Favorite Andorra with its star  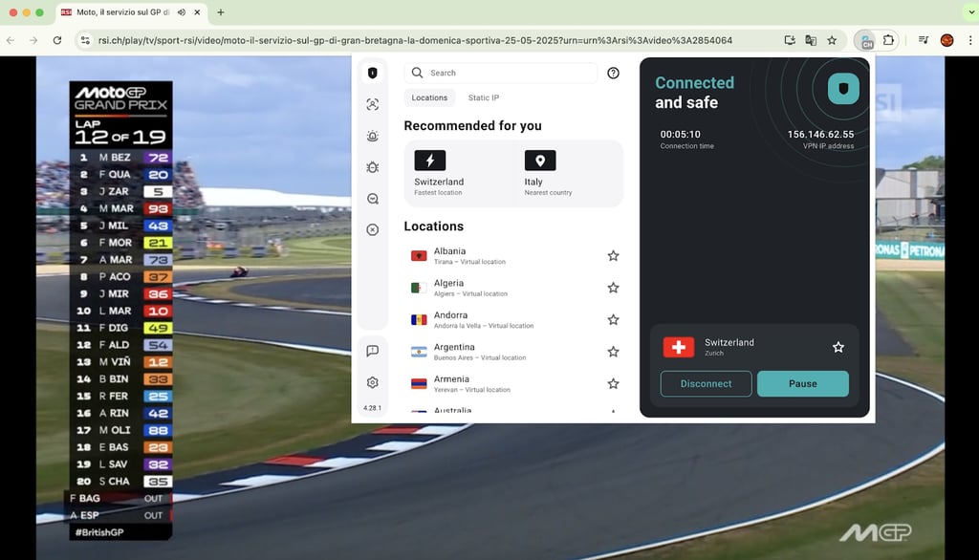613,319
